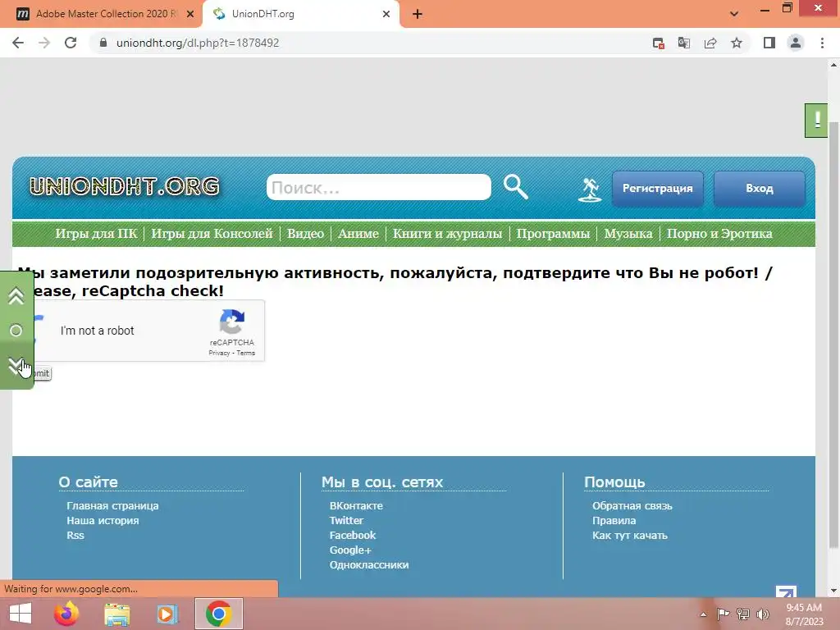Click the green exclamation mark side button
This screenshot has height=630, width=840.
coord(816,120)
